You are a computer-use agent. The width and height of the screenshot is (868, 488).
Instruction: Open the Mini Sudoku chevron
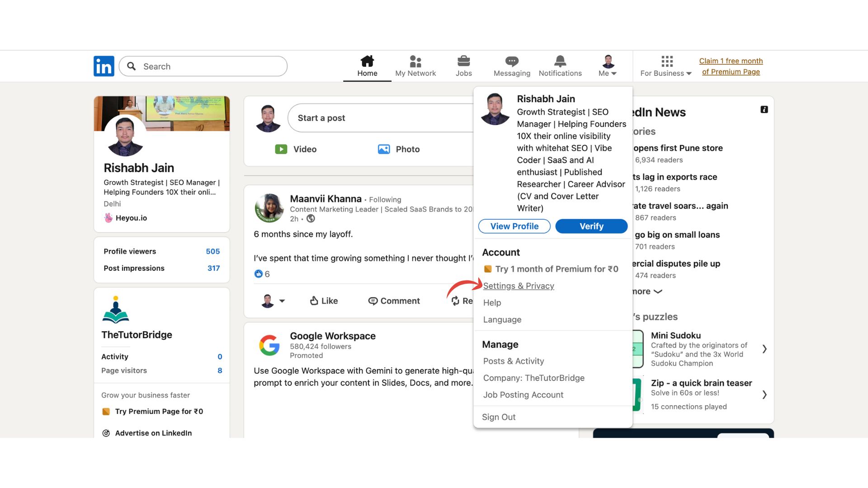(764, 349)
